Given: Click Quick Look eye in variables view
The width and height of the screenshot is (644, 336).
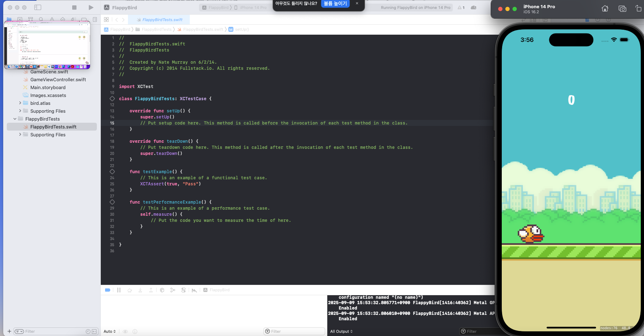Looking at the screenshot, I should pos(125,331).
